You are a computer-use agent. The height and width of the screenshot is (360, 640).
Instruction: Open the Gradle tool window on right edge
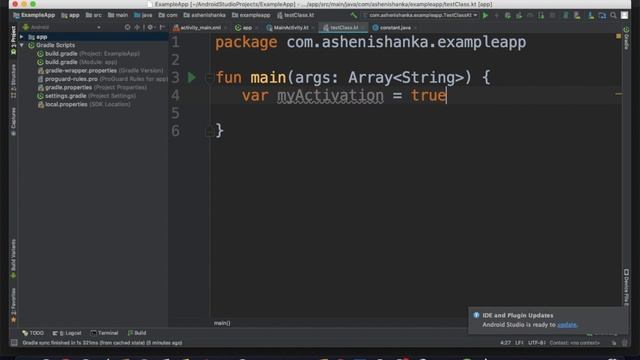(626, 38)
